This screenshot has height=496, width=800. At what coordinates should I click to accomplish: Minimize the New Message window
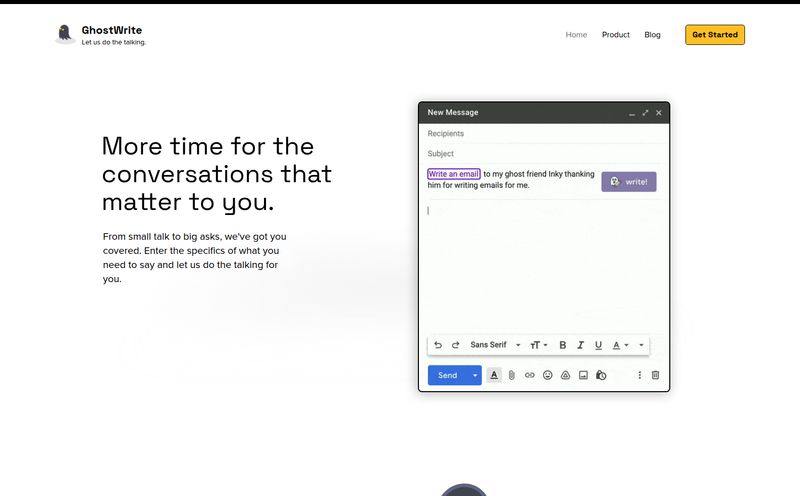coord(632,114)
